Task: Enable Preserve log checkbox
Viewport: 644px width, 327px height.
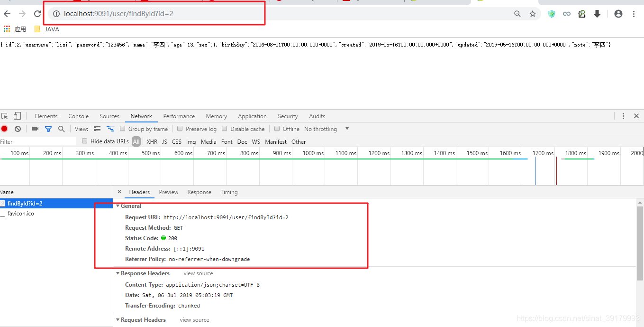Action: coord(180,129)
